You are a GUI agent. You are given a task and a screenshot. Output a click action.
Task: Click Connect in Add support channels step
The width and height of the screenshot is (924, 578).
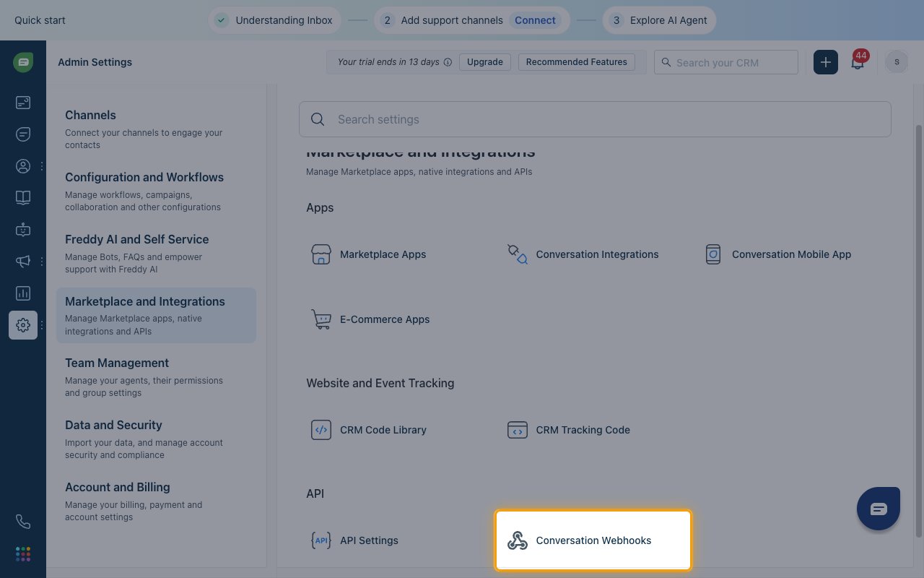(x=535, y=20)
